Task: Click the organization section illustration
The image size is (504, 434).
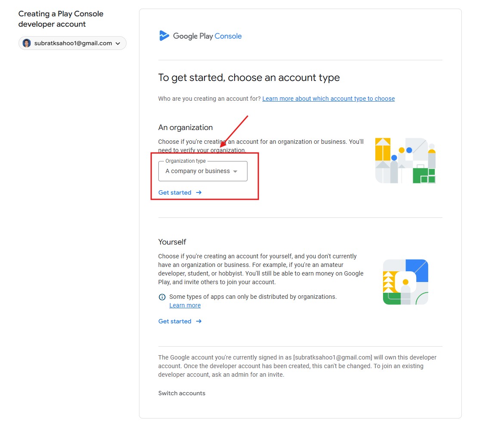Action: [x=405, y=161]
